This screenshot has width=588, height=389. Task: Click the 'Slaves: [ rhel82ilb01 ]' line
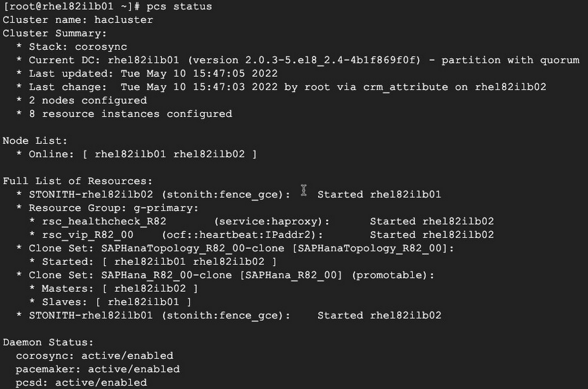(x=116, y=302)
